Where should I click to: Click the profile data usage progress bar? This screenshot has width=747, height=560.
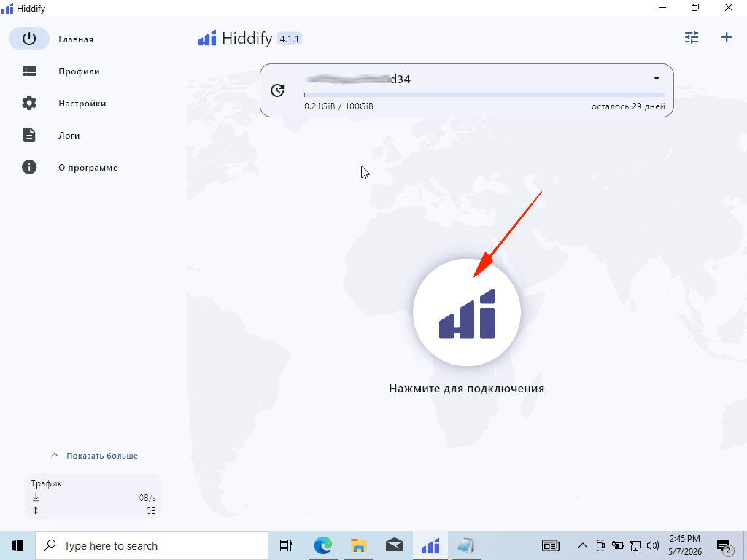(484, 95)
